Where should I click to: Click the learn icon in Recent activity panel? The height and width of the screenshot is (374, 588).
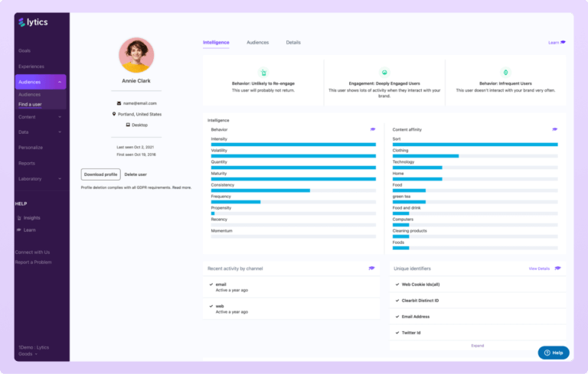point(371,268)
